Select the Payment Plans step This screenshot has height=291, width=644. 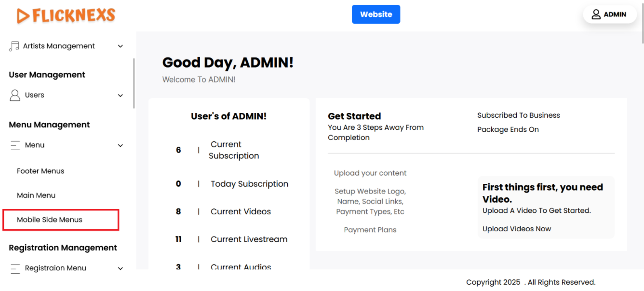(370, 230)
